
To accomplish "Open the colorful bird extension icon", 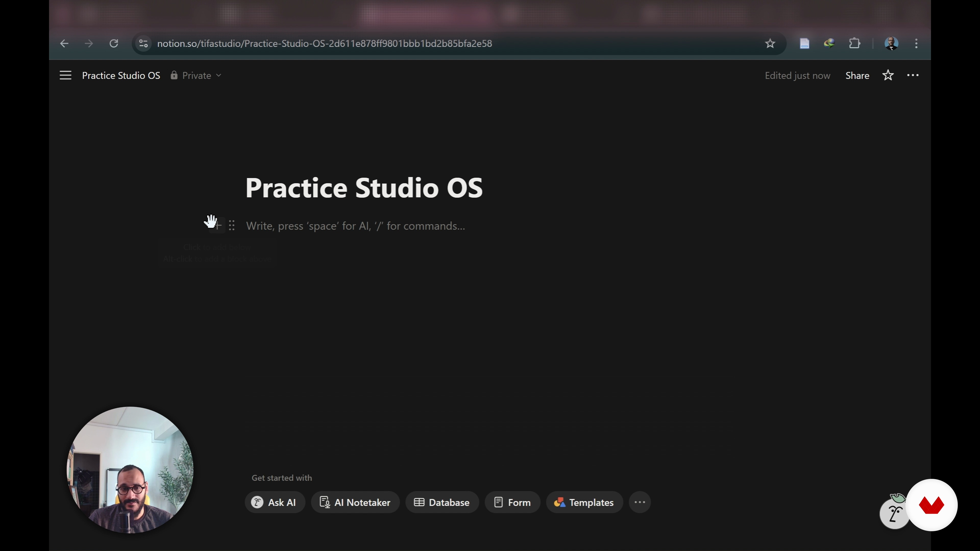I will point(829,43).
